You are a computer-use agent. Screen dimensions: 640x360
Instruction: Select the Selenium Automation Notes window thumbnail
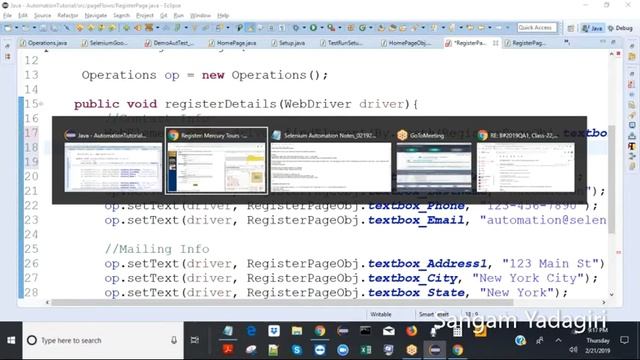coord(331,161)
